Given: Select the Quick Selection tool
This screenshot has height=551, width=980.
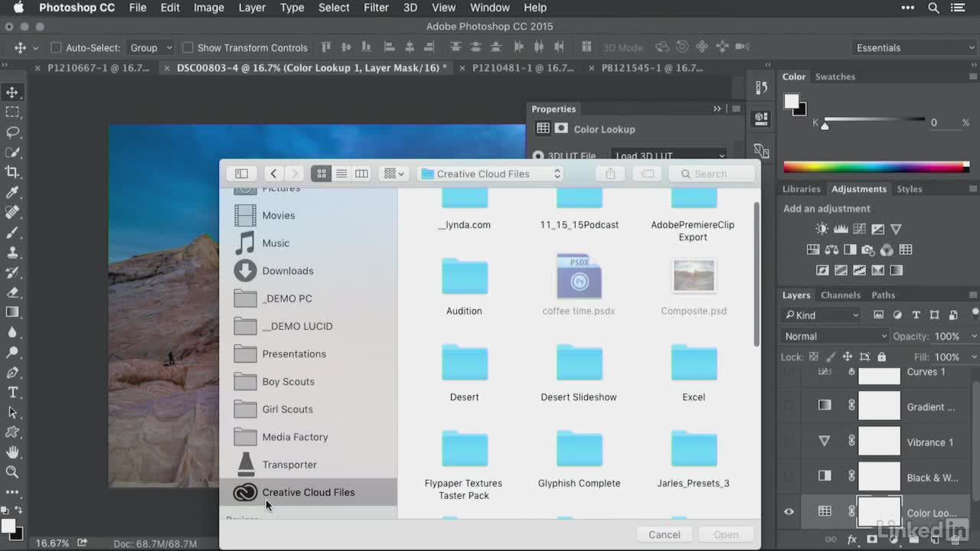Looking at the screenshot, I should (12, 152).
